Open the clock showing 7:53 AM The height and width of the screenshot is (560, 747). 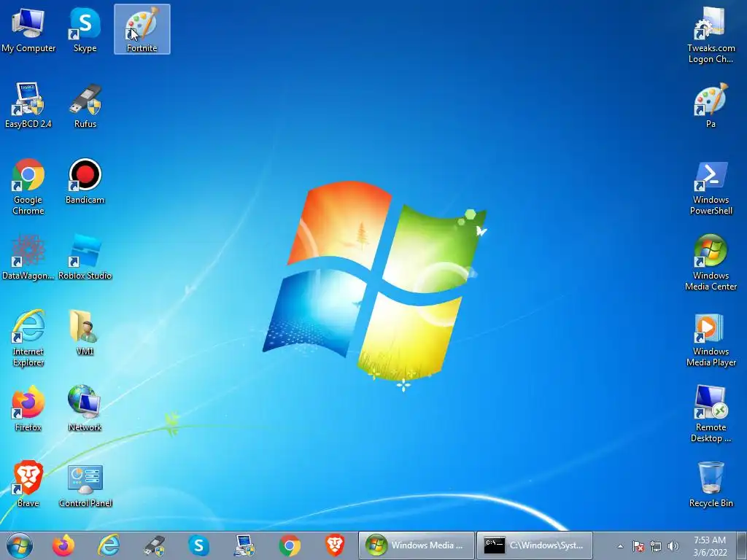pyautogui.click(x=710, y=545)
